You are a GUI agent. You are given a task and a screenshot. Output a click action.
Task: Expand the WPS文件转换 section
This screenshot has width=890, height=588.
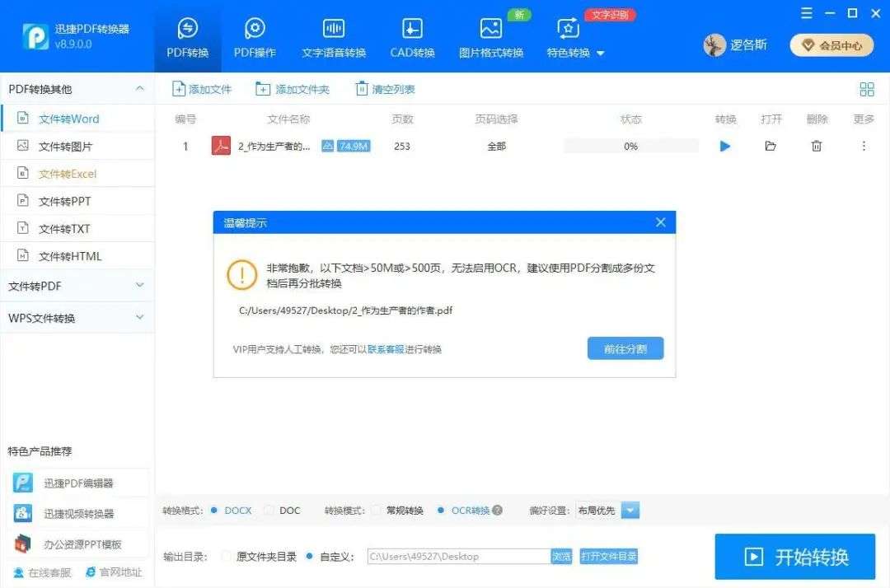coord(77,318)
